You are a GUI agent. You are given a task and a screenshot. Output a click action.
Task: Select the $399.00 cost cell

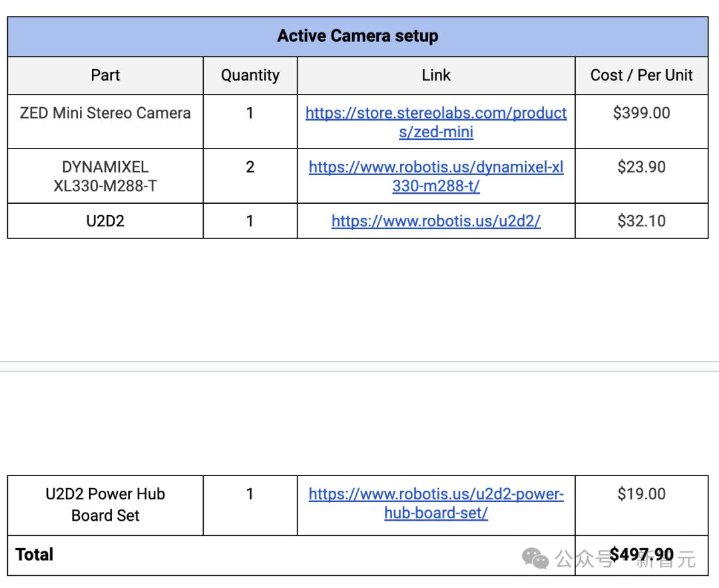[642, 122]
